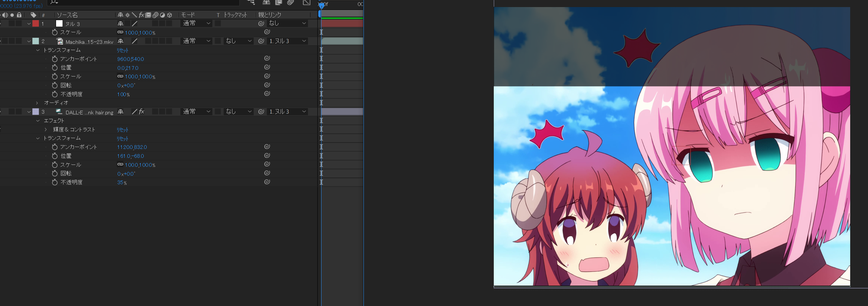Click the 親とリンク column header

270,15
